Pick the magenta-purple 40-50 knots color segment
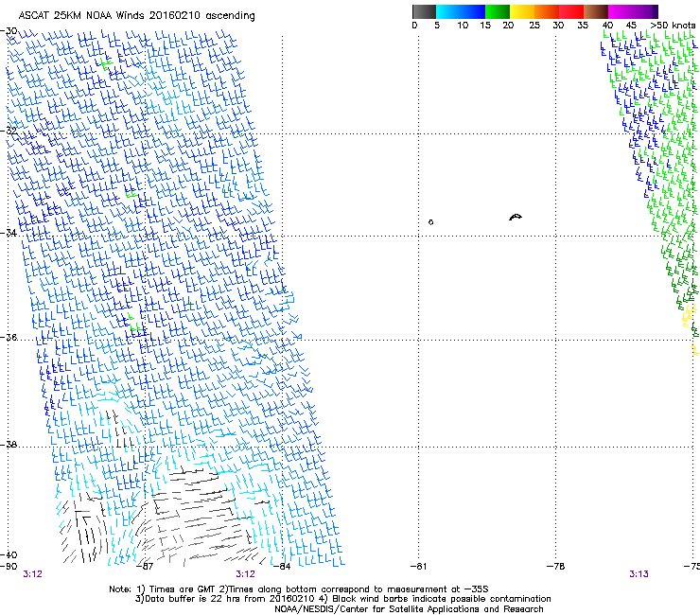Viewport: 700px width, 615px height. [x=633, y=11]
